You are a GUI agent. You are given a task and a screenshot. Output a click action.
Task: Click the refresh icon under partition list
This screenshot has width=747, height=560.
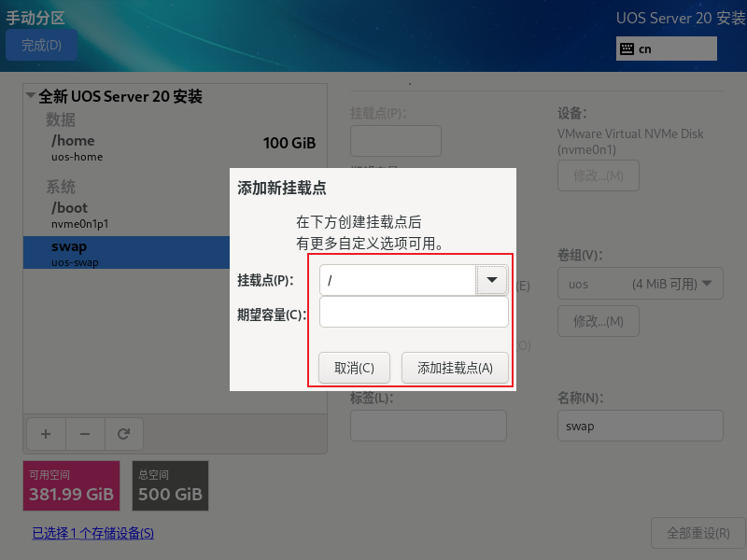coord(124,434)
